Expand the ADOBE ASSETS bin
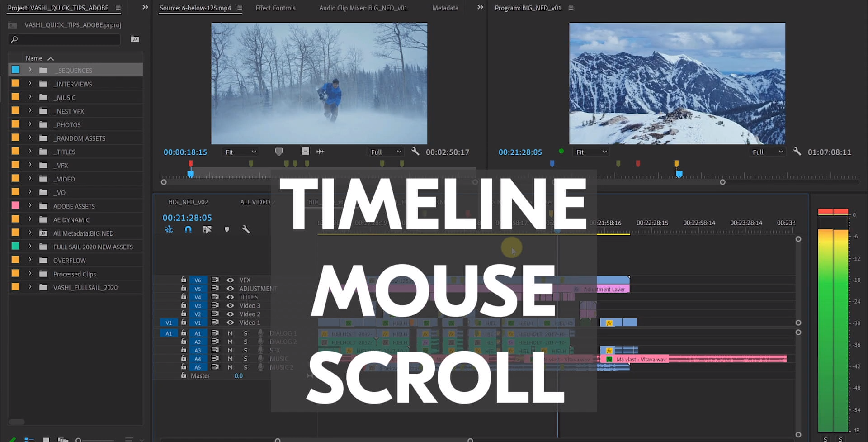 point(30,206)
